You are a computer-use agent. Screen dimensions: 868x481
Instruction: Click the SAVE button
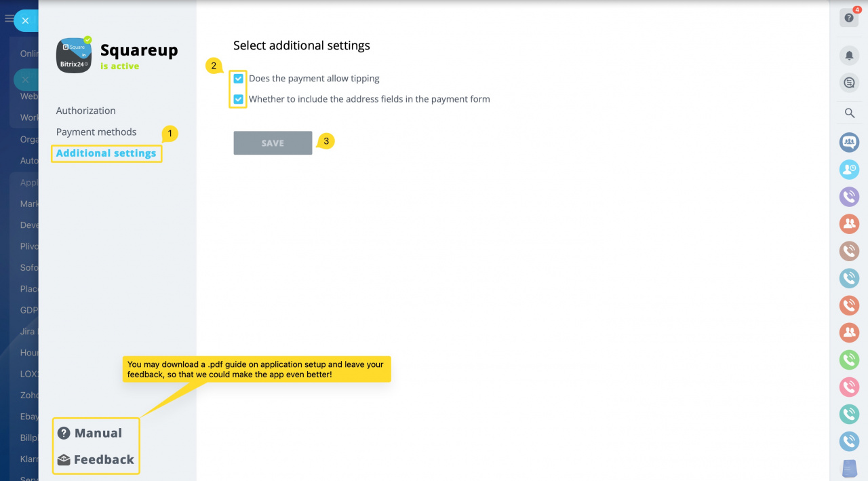tap(273, 142)
